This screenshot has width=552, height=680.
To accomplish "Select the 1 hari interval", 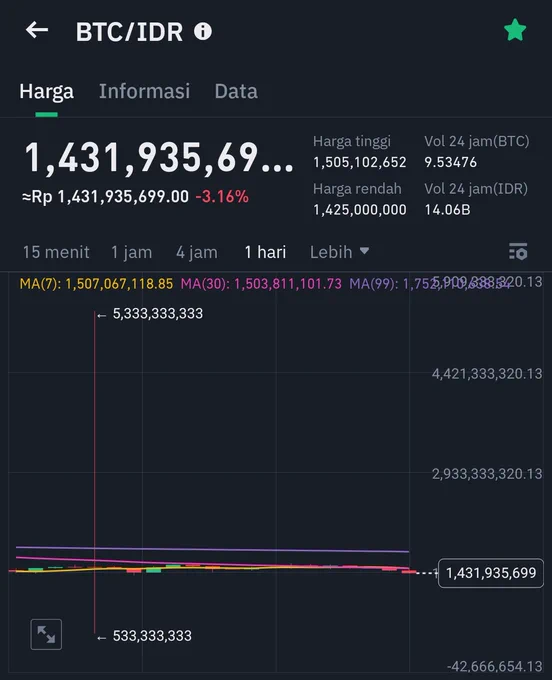I will pyautogui.click(x=265, y=252).
